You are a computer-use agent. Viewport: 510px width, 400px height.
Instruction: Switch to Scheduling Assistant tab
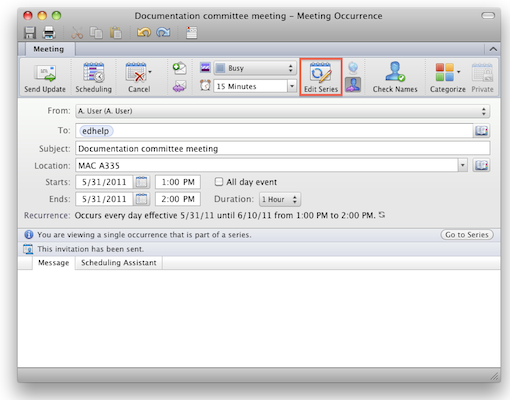(x=119, y=263)
